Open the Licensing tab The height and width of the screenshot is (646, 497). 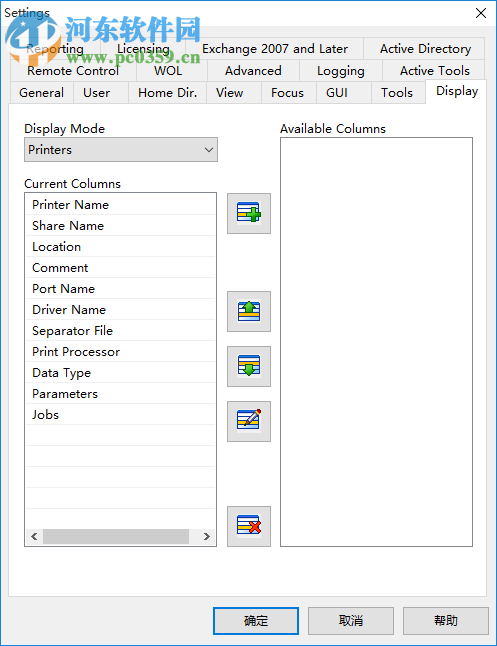[x=143, y=49]
